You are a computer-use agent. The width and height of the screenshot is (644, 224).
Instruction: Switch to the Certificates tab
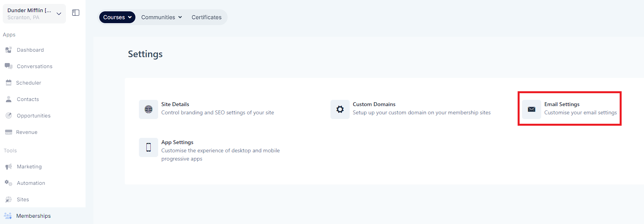206,17
